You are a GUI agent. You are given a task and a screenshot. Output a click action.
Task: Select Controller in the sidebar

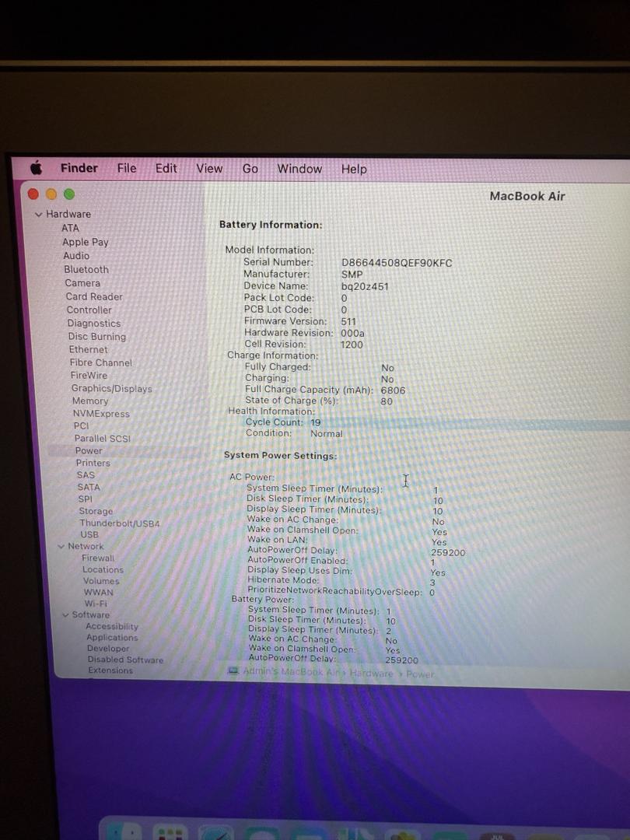89,310
